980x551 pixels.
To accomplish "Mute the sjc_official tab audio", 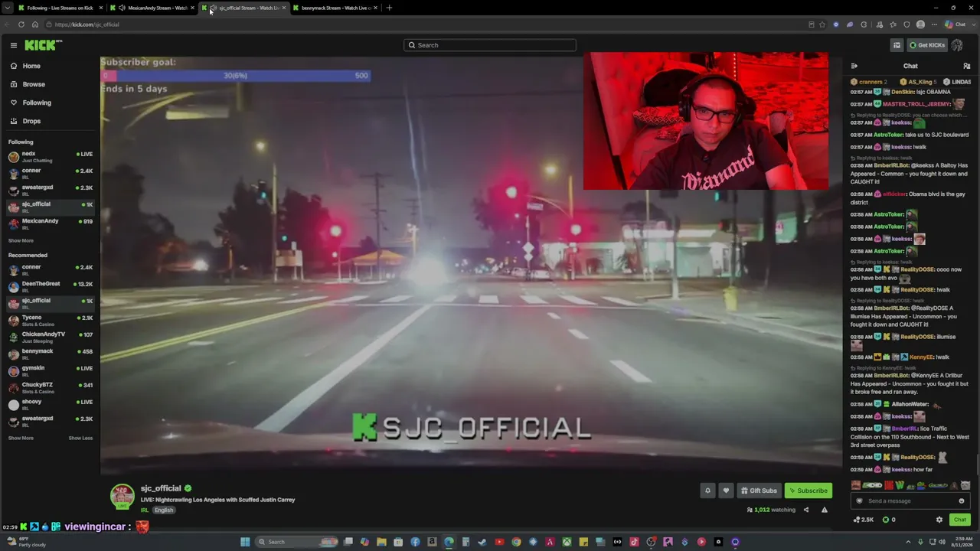I will 213,8.
